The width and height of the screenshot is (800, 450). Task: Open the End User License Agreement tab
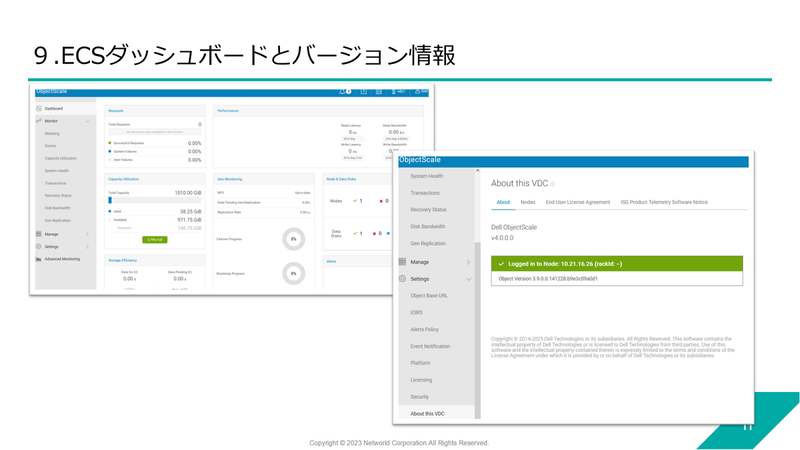click(578, 202)
